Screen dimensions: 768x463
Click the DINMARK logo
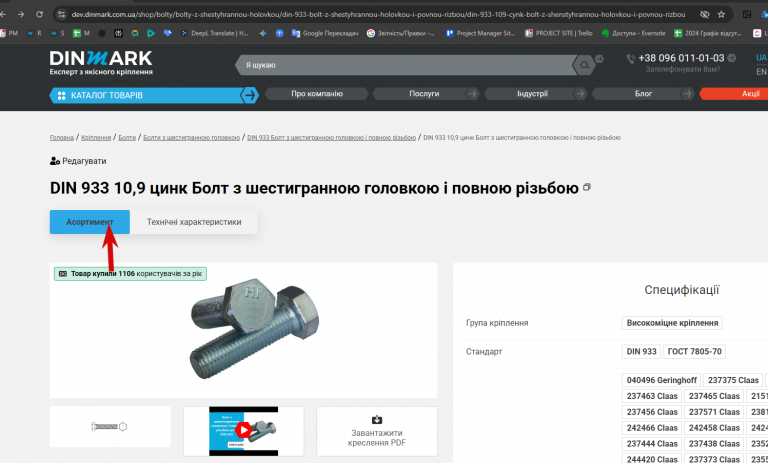point(101,63)
